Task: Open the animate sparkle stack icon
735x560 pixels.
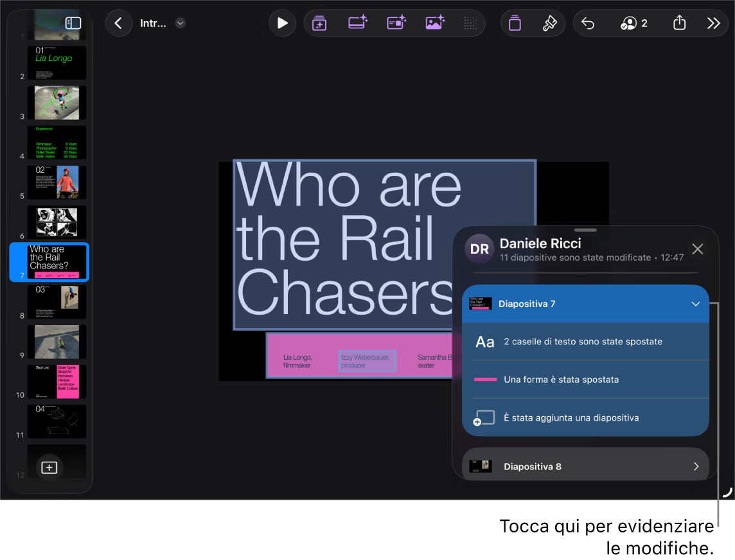Action: click(x=319, y=23)
